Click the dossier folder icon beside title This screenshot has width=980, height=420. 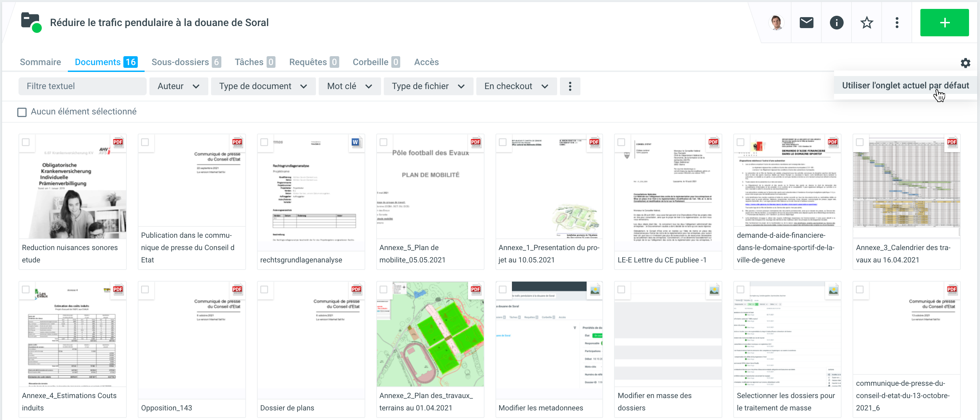(31, 23)
